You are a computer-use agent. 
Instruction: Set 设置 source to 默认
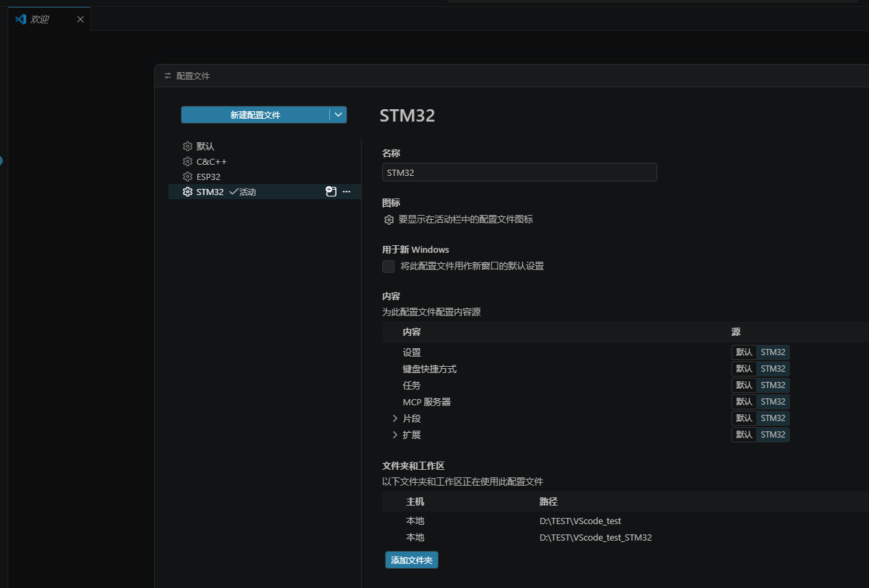tap(744, 352)
